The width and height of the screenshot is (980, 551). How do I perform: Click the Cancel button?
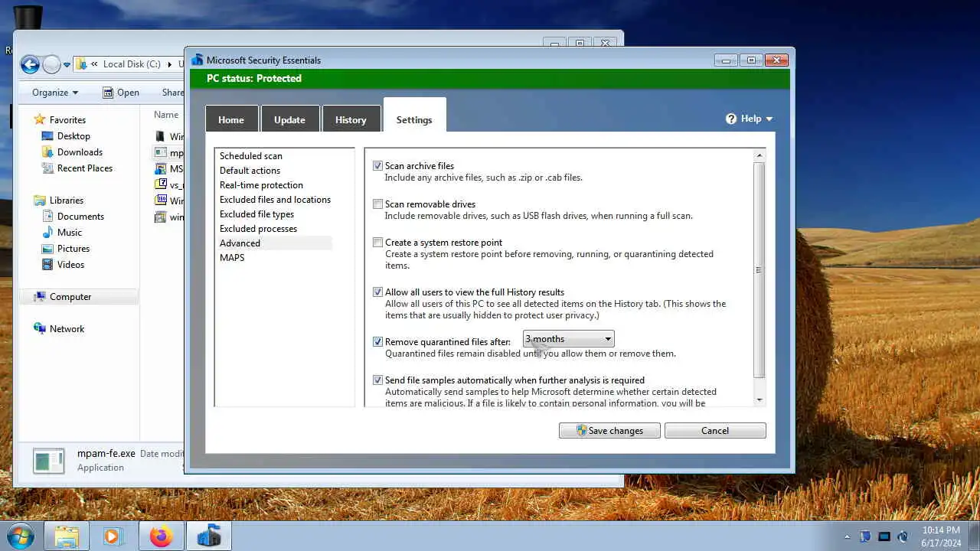(x=715, y=431)
